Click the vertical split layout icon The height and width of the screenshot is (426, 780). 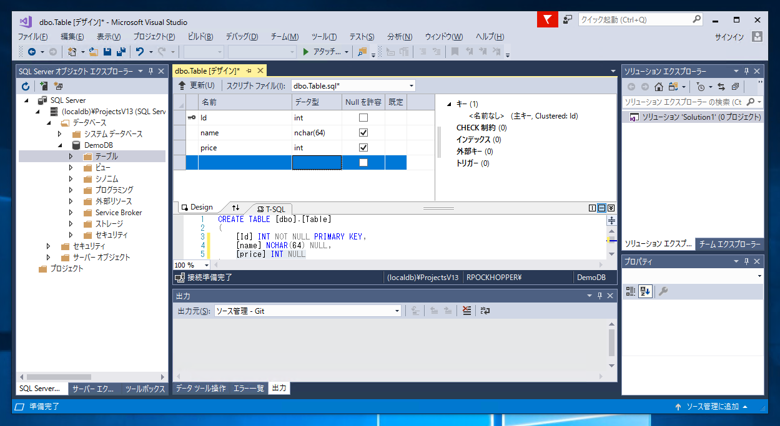tap(592, 208)
